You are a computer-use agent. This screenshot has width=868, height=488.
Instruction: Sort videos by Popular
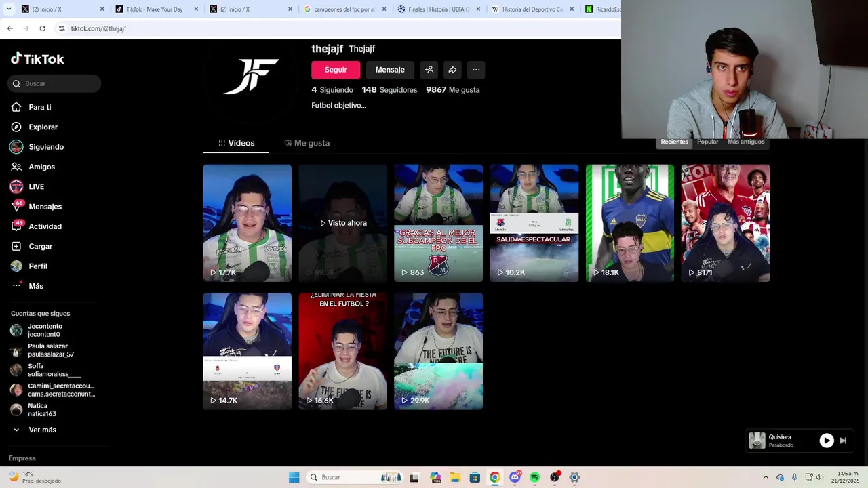tap(707, 142)
